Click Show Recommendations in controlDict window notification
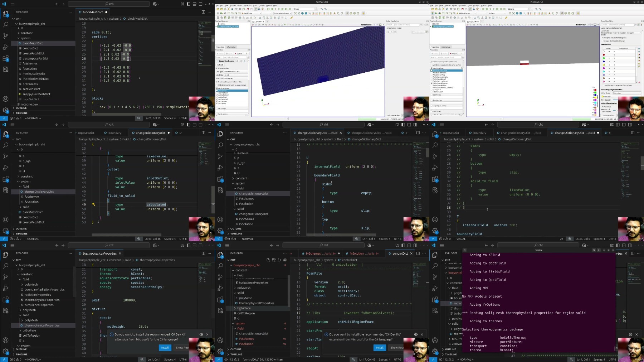644x362 pixels. [x=397, y=348]
